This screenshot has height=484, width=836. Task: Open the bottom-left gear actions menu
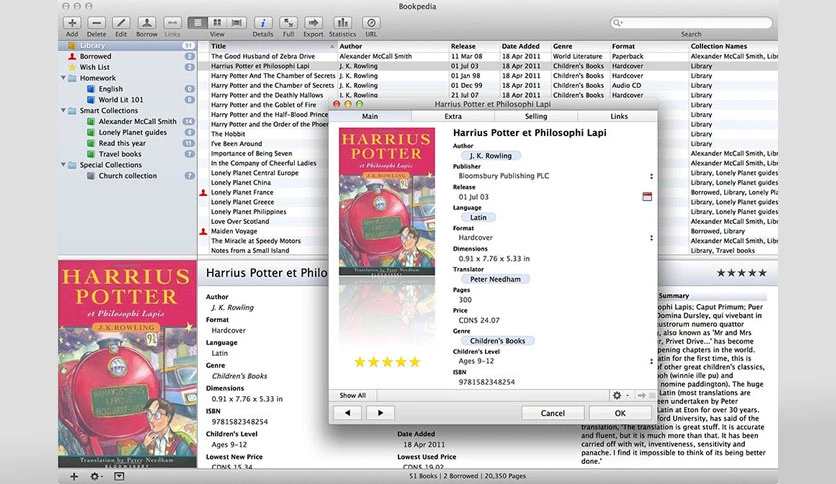(x=96, y=477)
